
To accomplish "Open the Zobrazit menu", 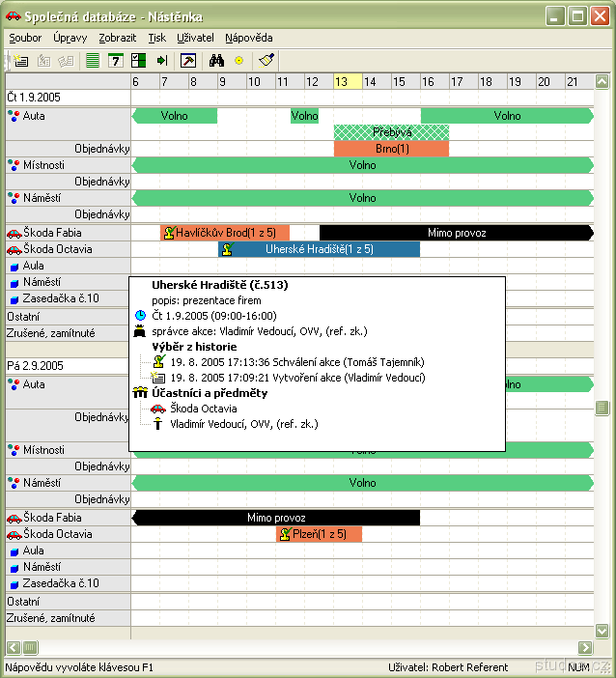I will coord(118,38).
